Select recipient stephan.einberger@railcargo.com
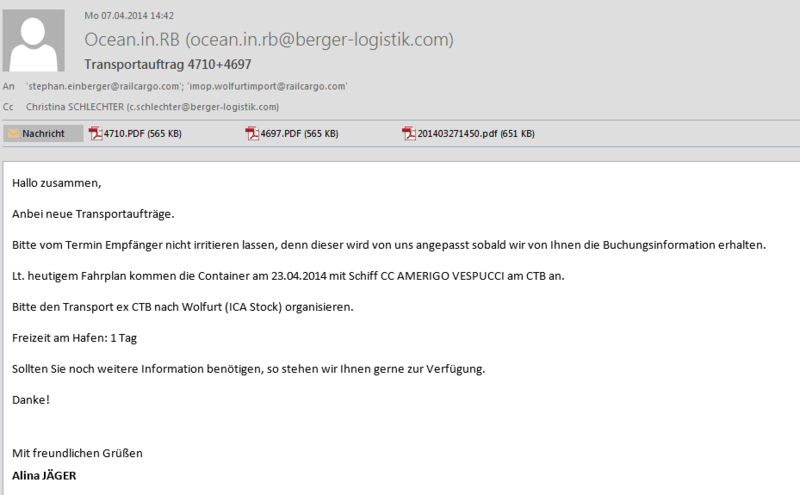The width and height of the screenshot is (800, 495). [x=105, y=86]
